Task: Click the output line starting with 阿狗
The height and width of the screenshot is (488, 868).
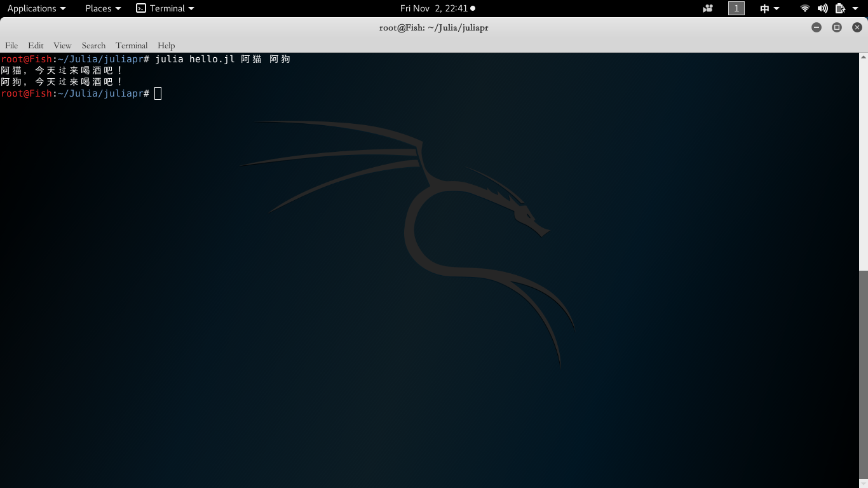Action: pyautogui.click(x=62, y=82)
